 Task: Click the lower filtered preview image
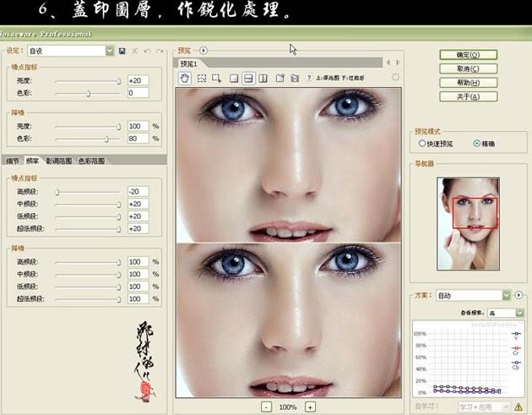click(289, 320)
